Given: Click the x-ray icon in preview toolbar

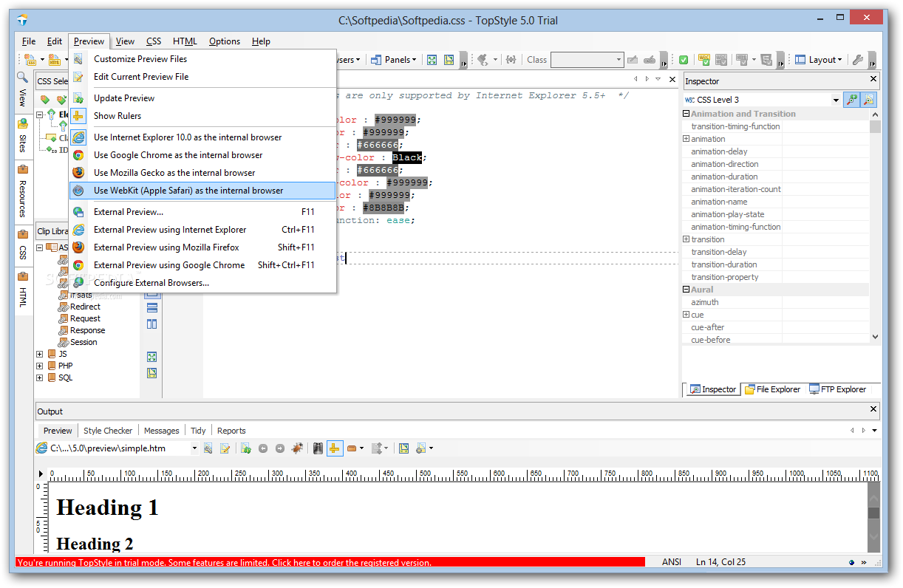Looking at the screenshot, I should click(318, 448).
